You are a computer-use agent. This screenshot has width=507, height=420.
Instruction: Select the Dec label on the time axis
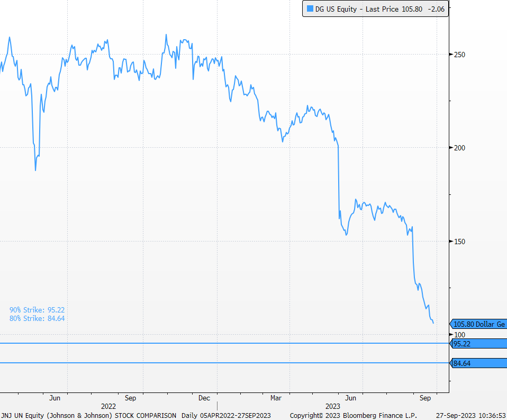coord(204,398)
